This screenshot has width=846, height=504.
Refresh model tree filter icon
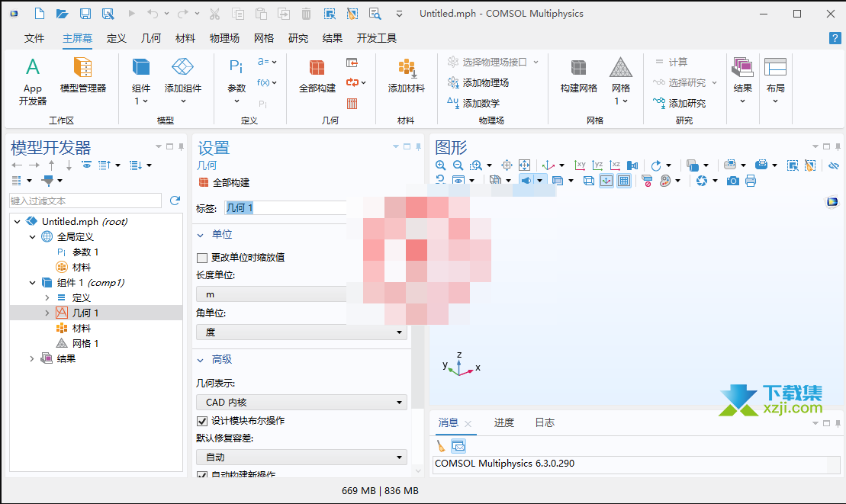pyautogui.click(x=175, y=201)
